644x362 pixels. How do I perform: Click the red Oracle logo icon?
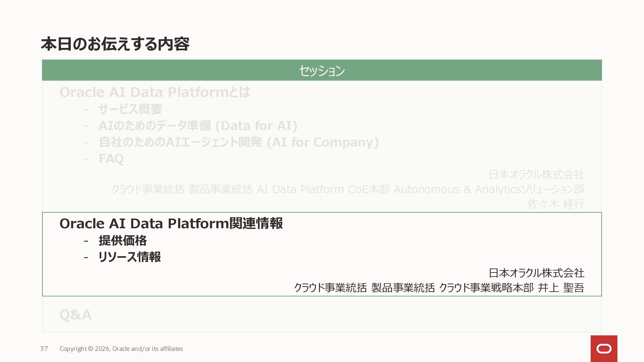tap(604, 349)
